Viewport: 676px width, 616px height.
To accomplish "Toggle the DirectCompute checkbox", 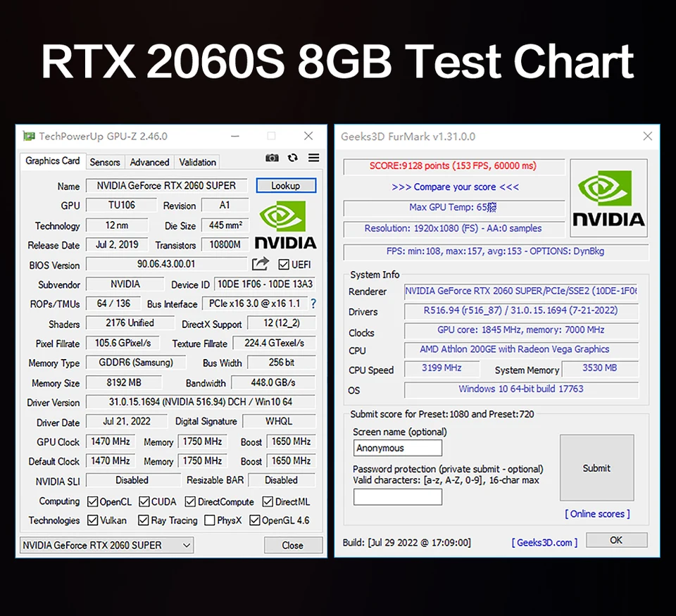I will 190,501.
